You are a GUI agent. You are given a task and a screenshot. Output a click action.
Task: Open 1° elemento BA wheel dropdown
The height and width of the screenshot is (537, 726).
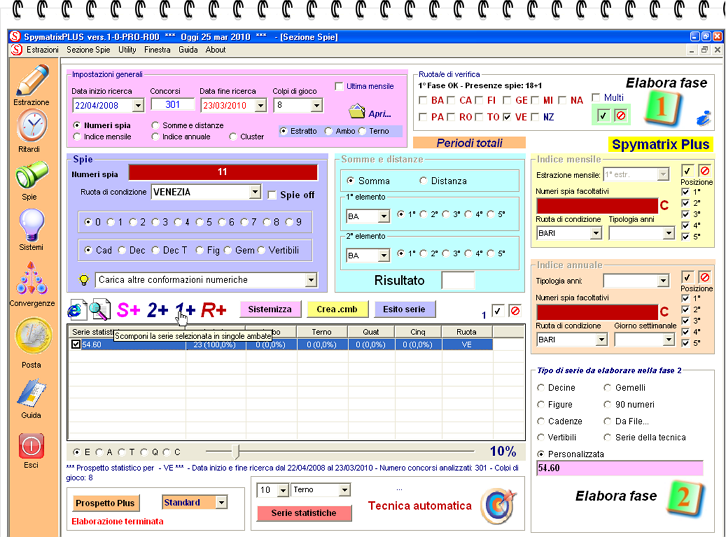(383, 216)
